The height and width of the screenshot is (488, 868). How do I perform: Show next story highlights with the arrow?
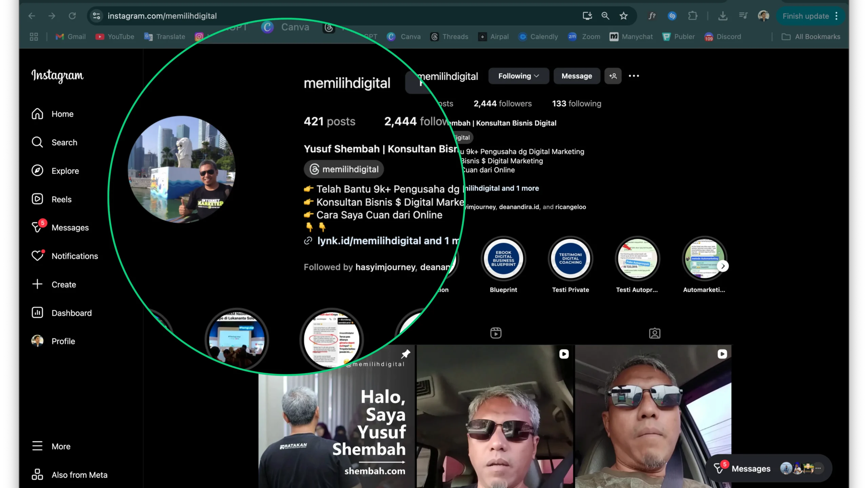[723, 266]
